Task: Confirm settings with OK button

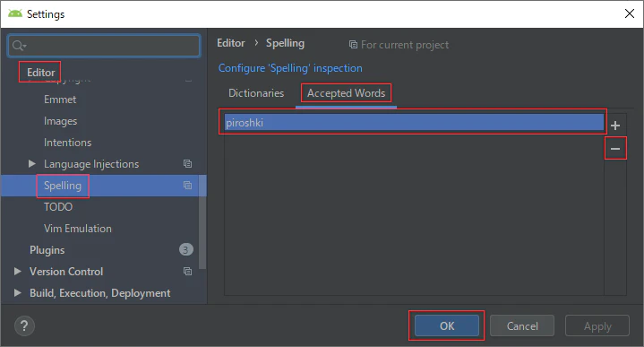Action: click(x=446, y=325)
